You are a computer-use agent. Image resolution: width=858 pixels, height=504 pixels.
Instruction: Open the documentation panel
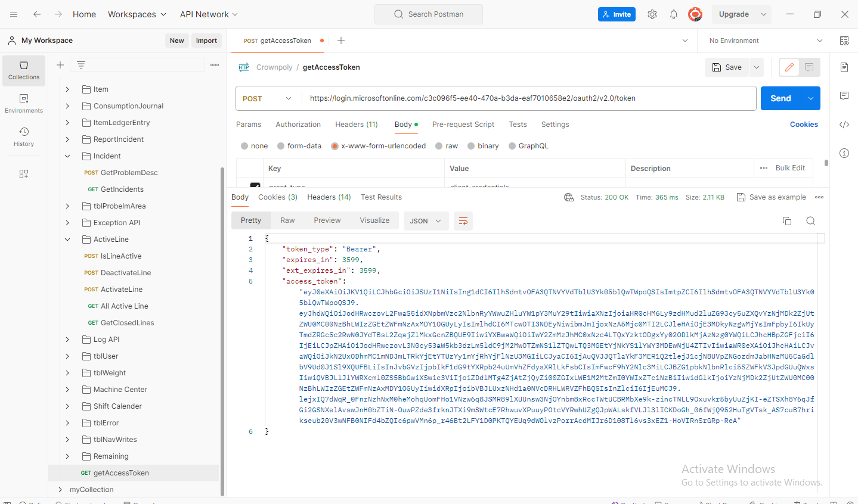(844, 67)
